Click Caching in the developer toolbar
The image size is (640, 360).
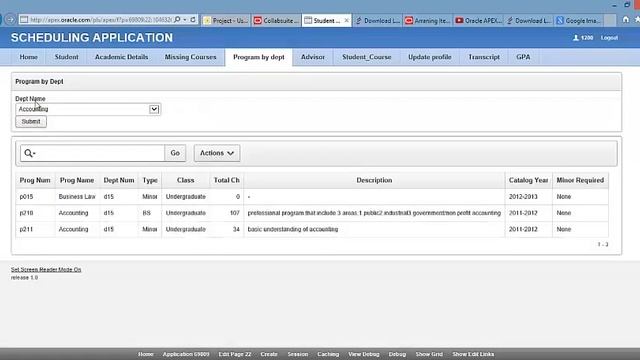coord(328,354)
